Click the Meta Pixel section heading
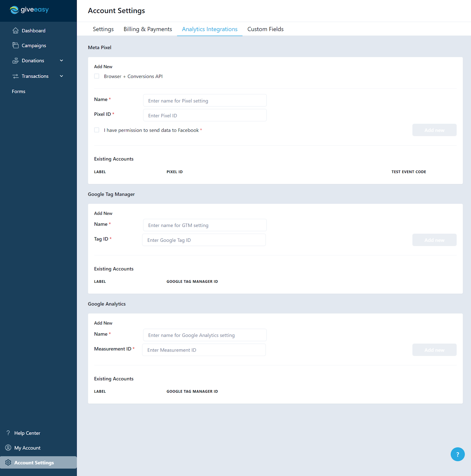This screenshot has width=471, height=476. (100, 47)
